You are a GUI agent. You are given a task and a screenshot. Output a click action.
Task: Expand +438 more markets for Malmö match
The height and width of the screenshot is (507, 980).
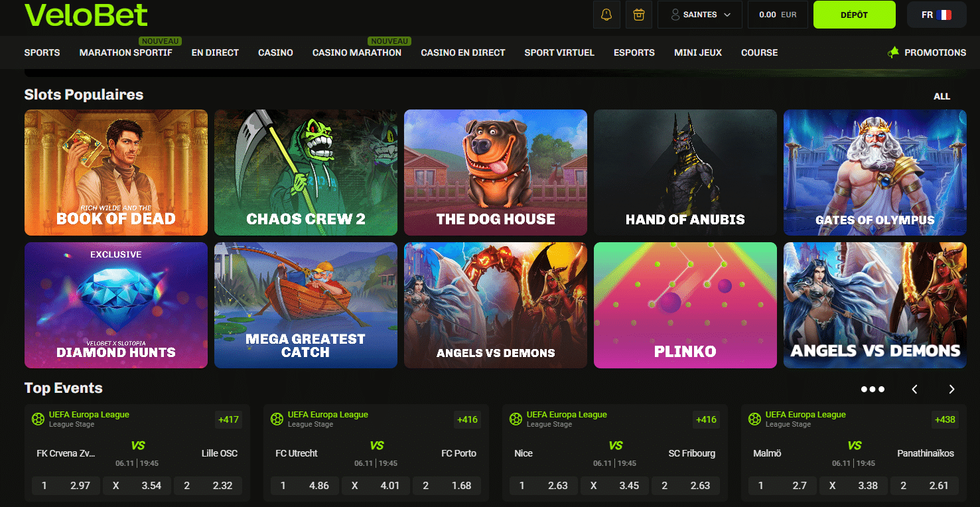click(945, 419)
